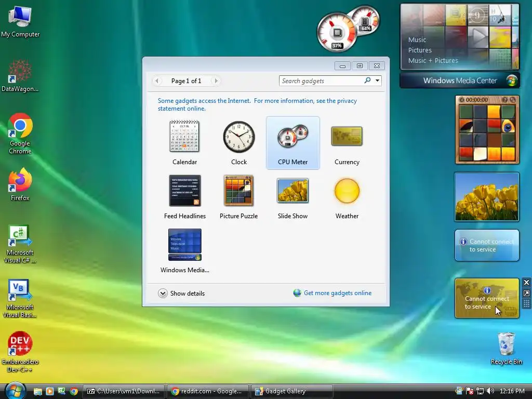The height and width of the screenshot is (399, 532).
Task: Switch to reddit.com Chrome taskbar window
Action: pyautogui.click(x=207, y=391)
